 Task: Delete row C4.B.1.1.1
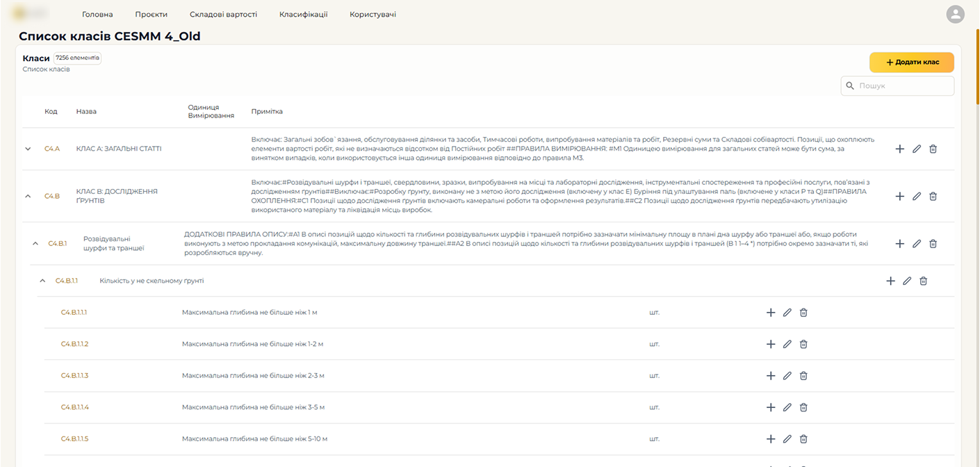[803, 313]
